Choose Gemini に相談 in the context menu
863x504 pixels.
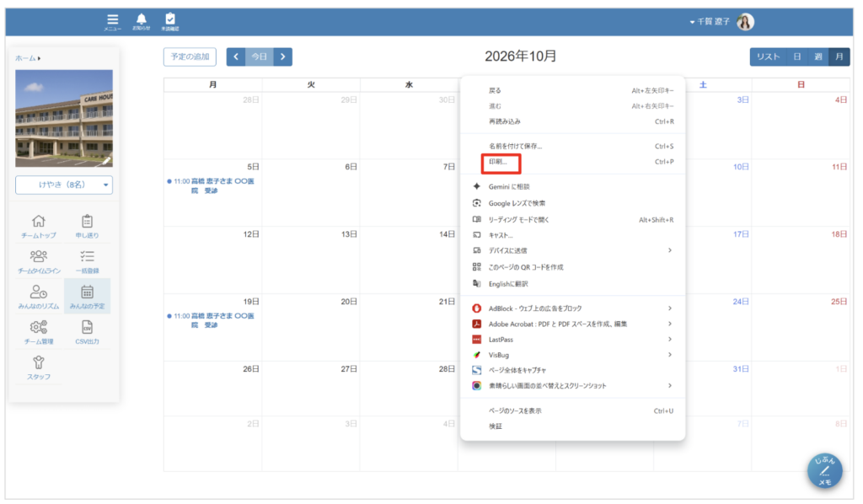pyautogui.click(x=572, y=186)
